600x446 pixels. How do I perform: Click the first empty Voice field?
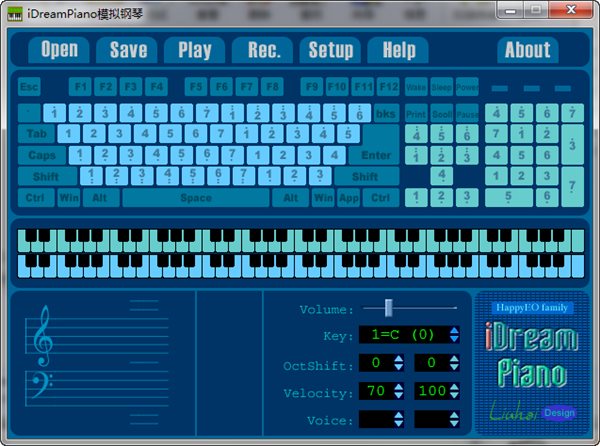coord(376,419)
